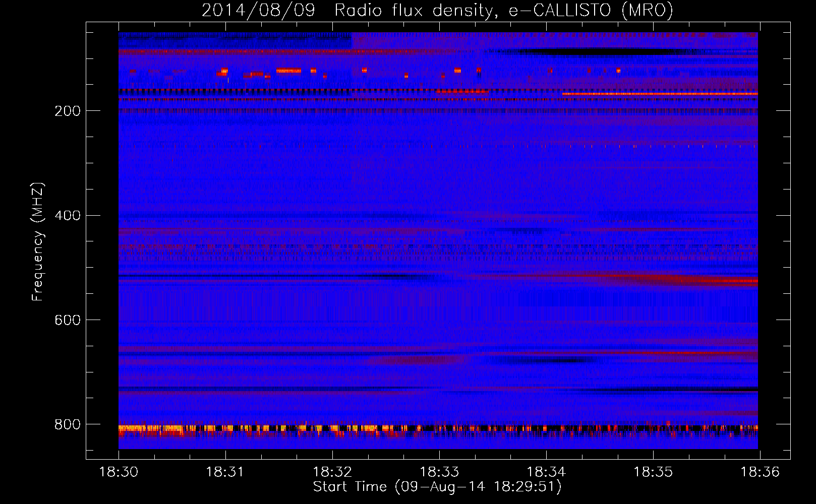The image size is (816, 504).
Task: Click the 18:36 time tick label
Action: click(760, 472)
